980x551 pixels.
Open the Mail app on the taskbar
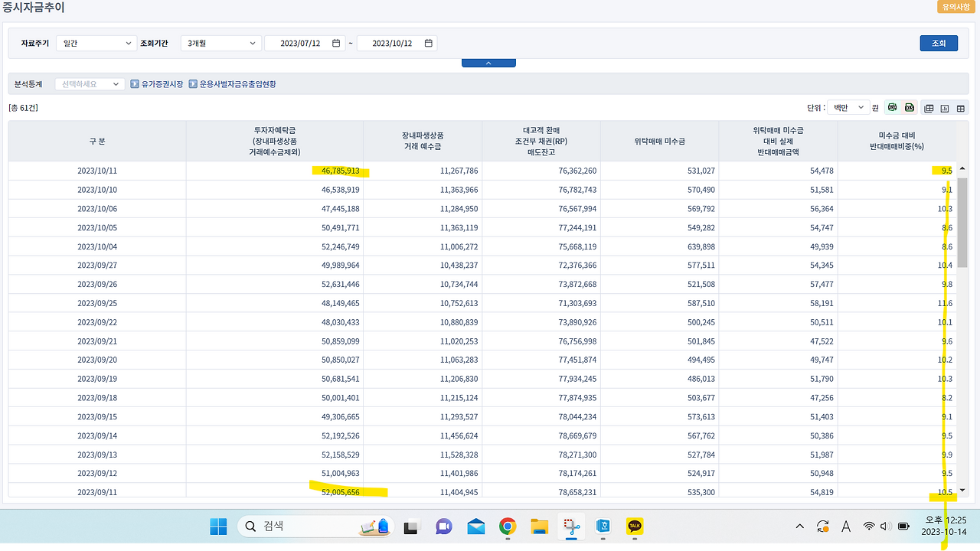pos(475,527)
